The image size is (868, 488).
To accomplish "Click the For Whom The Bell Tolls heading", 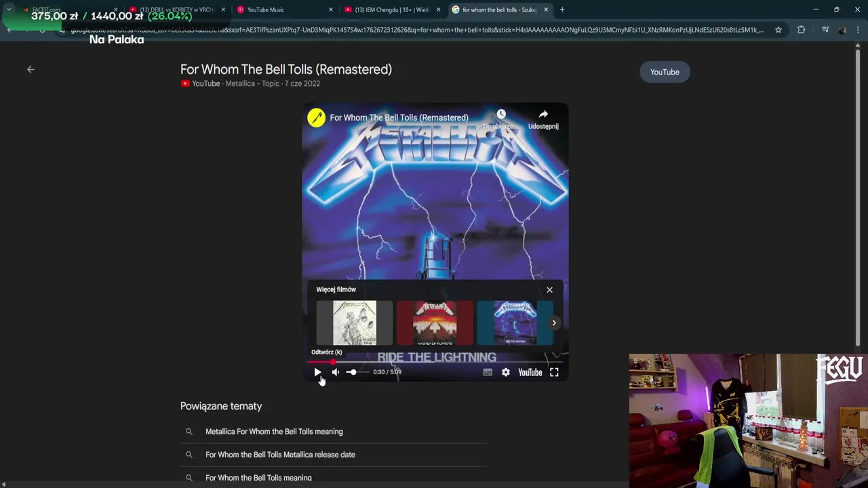I will [x=286, y=69].
